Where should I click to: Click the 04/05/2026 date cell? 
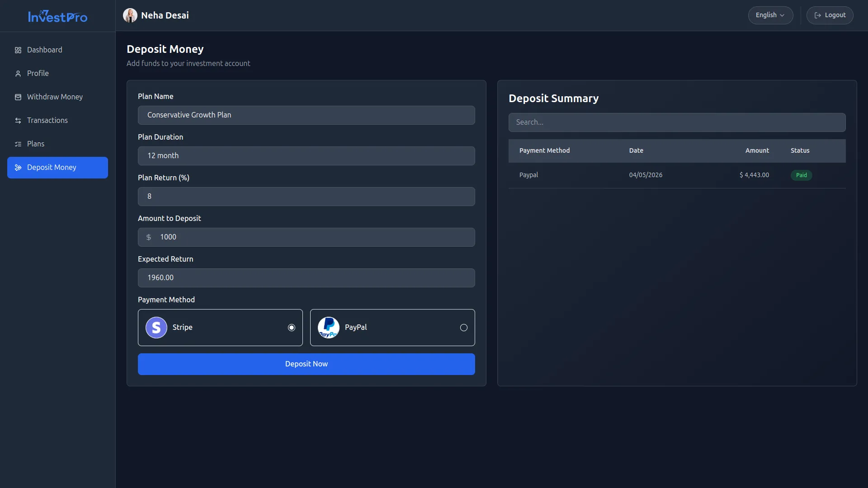click(x=646, y=175)
